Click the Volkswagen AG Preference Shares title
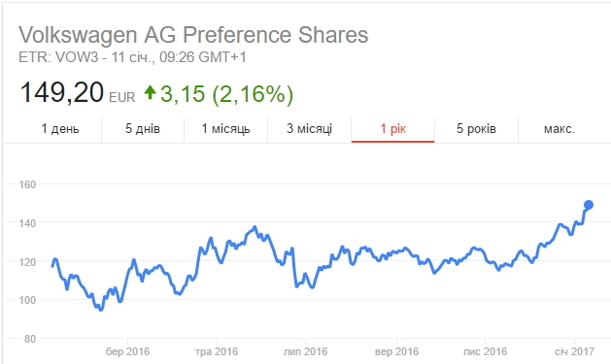Image resolution: width=611 pixels, height=364 pixels. [x=193, y=35]
